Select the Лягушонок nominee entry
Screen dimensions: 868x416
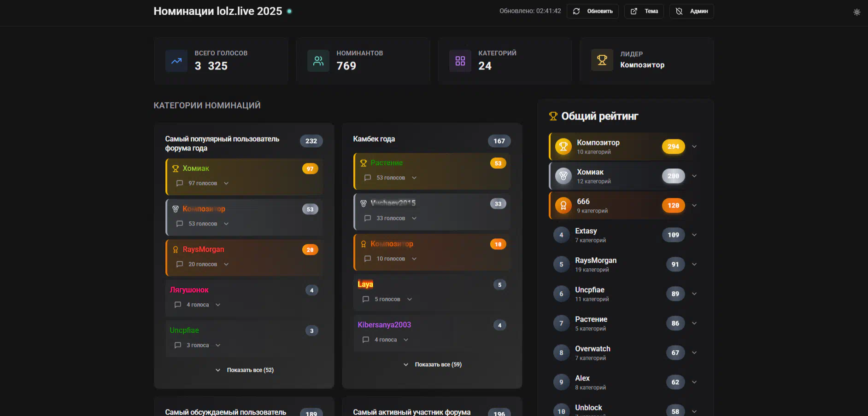click(189, 290)
